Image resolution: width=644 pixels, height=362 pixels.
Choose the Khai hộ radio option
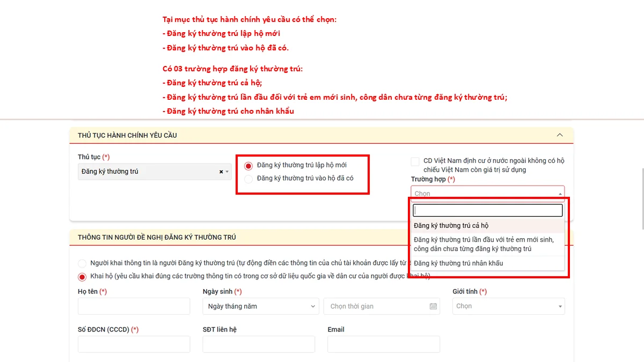82,277
